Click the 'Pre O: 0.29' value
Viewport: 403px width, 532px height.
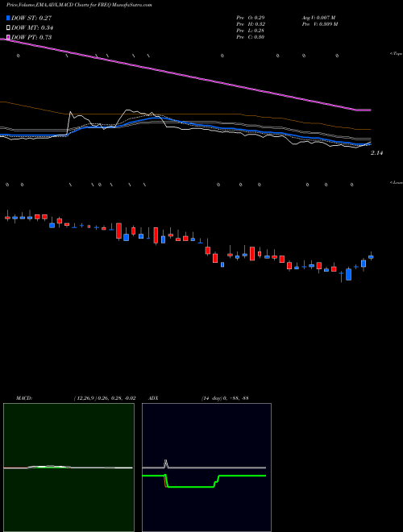(x=251, y=17)
